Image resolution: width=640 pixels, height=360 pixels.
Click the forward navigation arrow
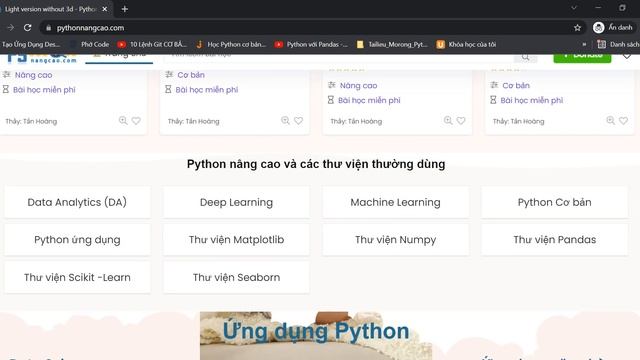point(10,28)
